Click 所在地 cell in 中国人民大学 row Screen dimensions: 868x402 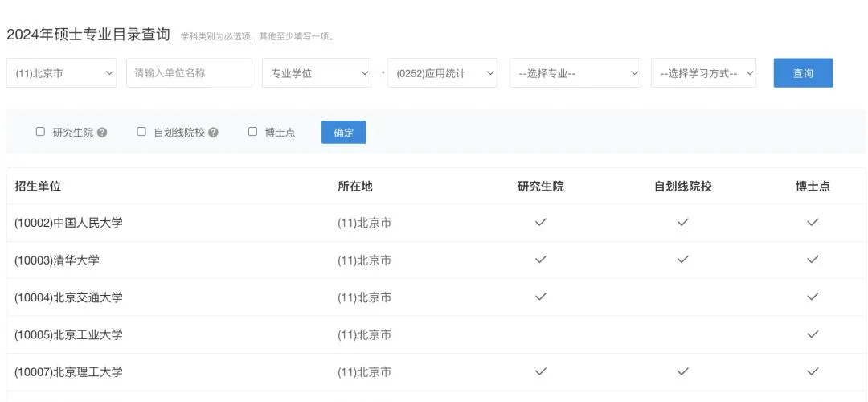point(364,224)
